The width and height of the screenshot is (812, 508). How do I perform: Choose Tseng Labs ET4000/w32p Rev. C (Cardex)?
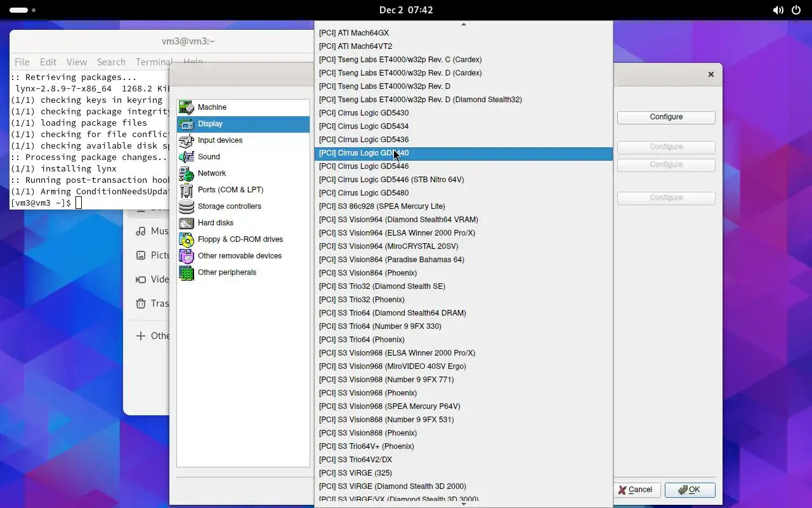[464, 60]
